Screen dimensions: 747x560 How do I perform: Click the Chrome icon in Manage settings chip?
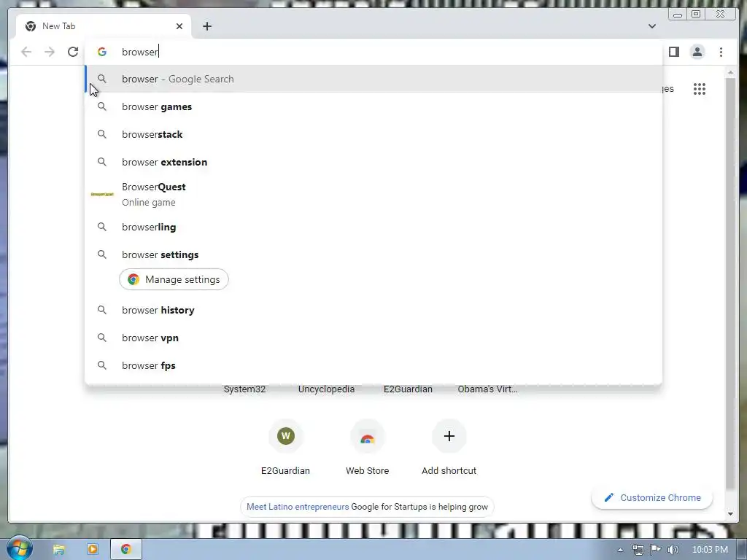(133, 279)
